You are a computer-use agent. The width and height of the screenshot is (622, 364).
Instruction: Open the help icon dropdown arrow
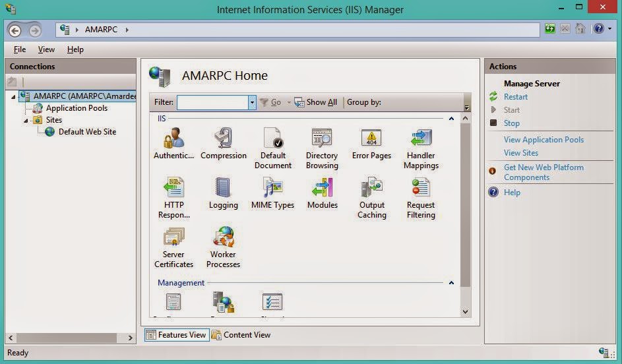(609, 28)
